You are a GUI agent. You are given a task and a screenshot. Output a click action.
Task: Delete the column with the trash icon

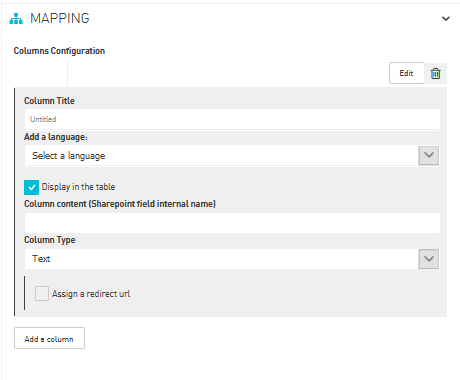[435, 73]
